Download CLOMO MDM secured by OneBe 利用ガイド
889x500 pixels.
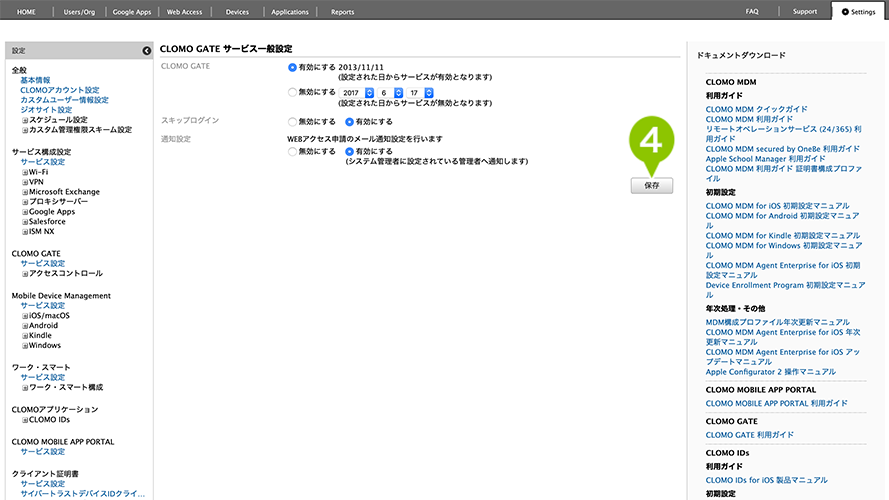pos(782,149)
